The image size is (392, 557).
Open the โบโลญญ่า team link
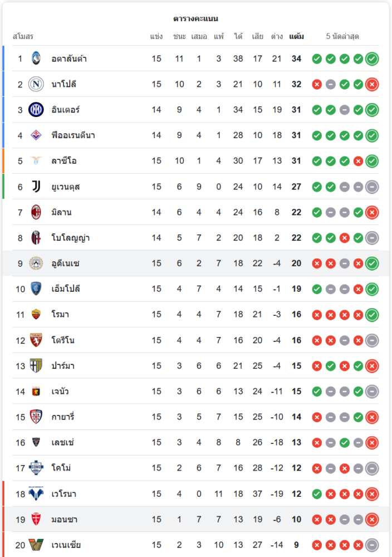[71, 238]
